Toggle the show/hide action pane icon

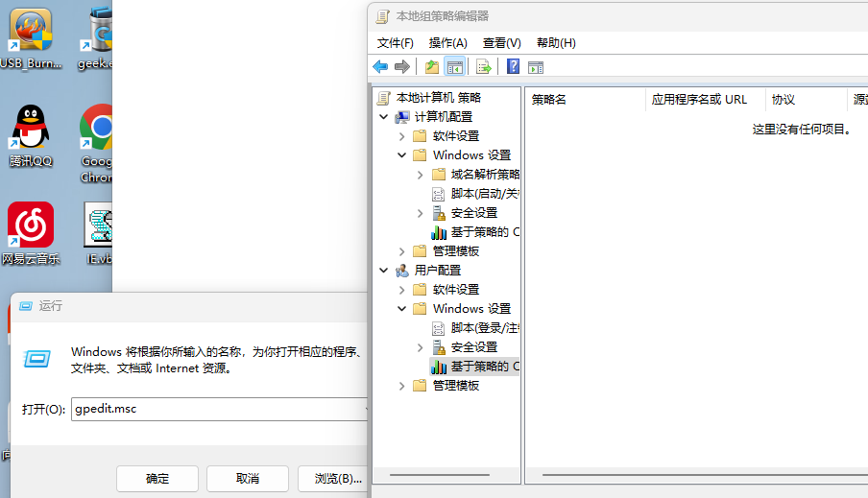coord(536,66)
